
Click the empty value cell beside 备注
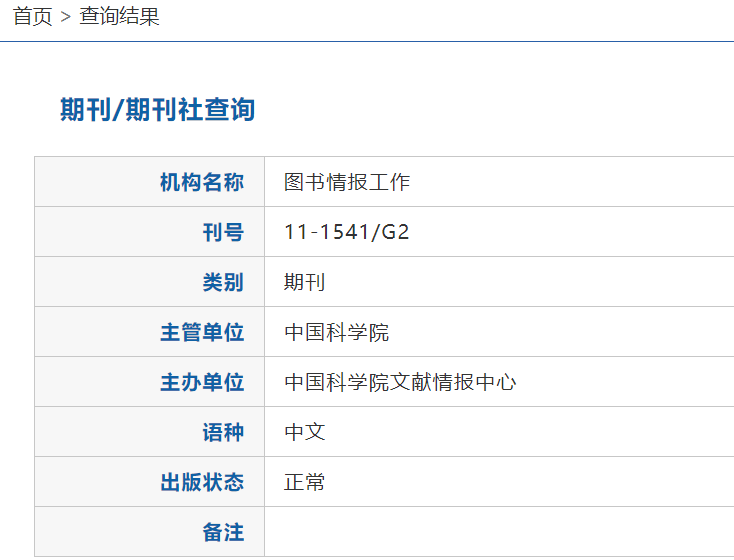(x=498, y=532)
